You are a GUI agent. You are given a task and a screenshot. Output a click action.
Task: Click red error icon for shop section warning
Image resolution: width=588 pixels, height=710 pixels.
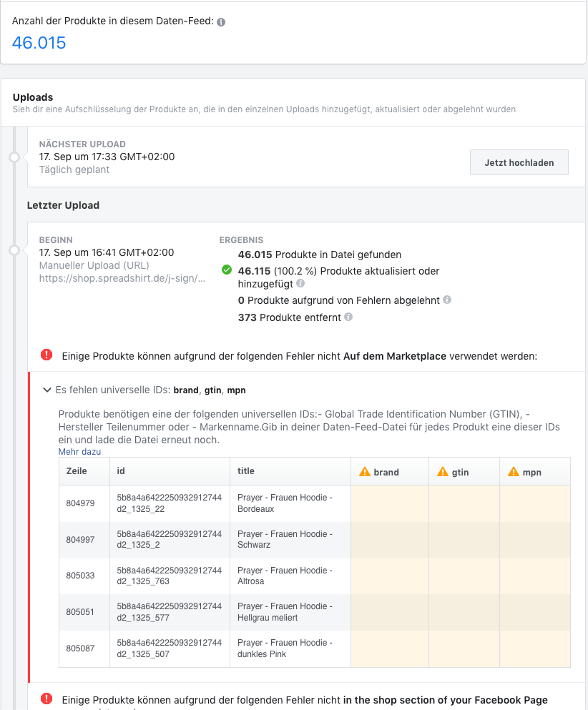click(x=46, y=699)
